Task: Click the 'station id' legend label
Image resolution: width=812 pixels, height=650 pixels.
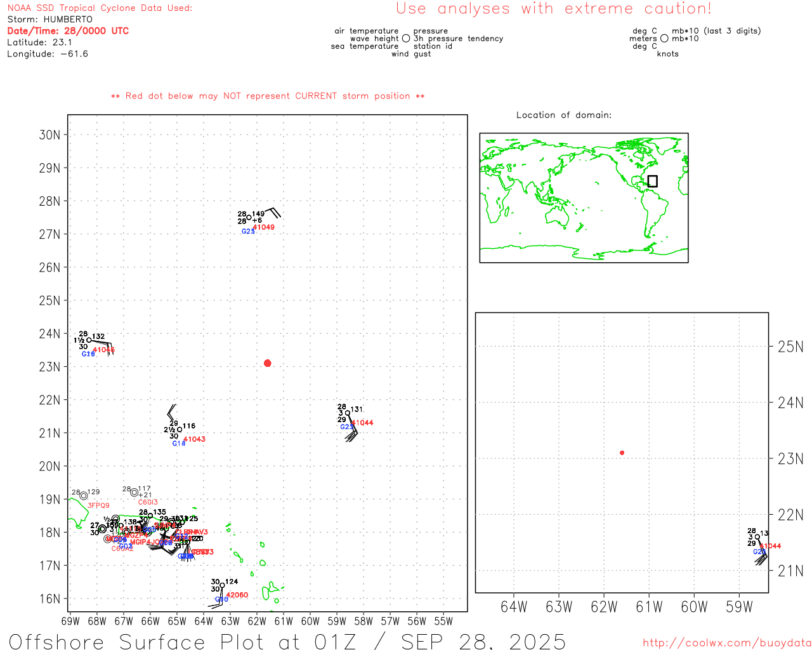Action: [433, 46]
